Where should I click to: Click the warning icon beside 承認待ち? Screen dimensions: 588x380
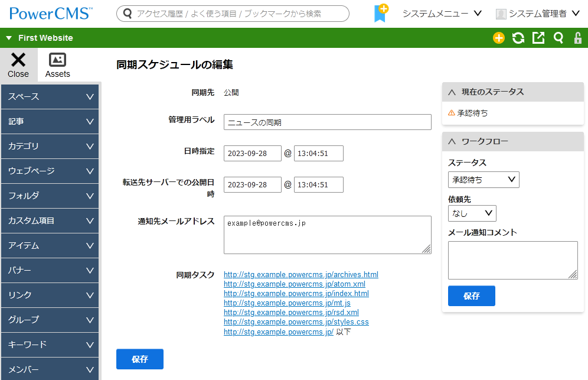pos(452,113)
